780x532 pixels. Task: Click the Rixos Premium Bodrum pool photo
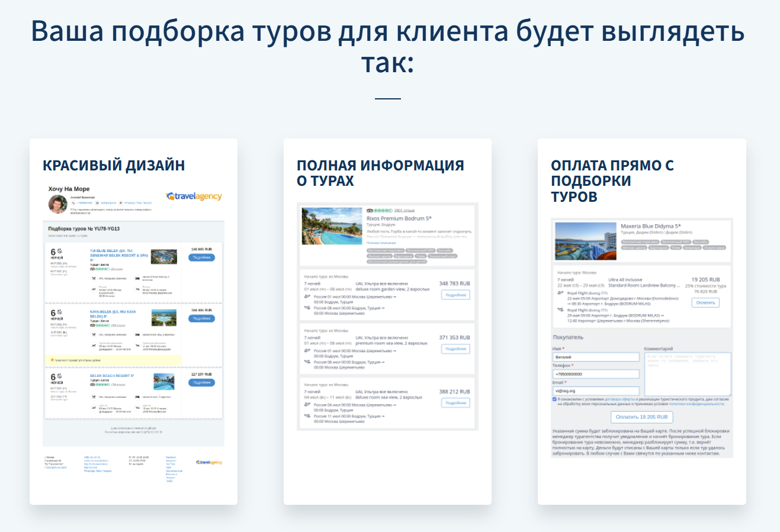click(332, 226)
